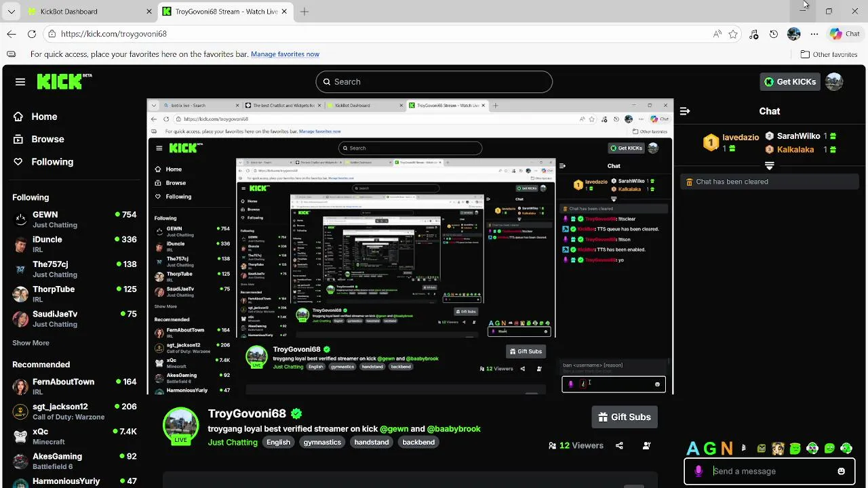The image size is (868, 488).
Task: Open sgt_jackson12 in Recommended list
Action: click(75, 411)
